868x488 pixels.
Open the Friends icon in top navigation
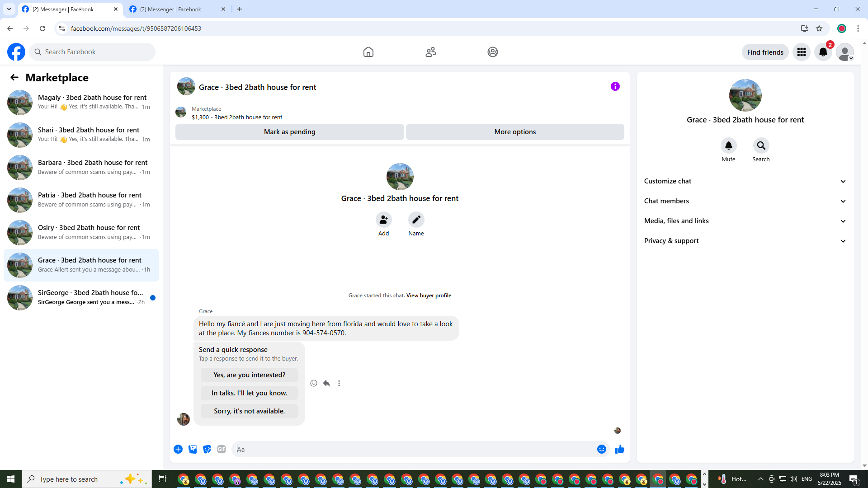(x=431, y=52)
